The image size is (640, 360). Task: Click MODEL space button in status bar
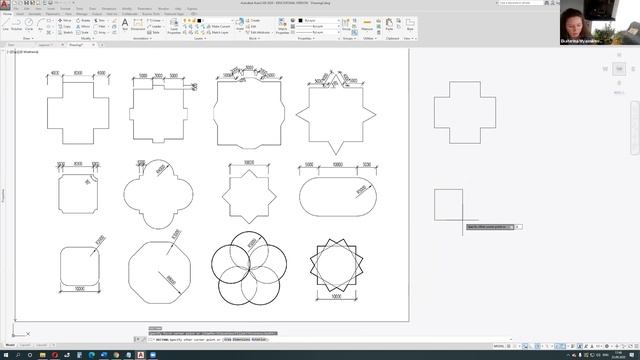(499, 346)
